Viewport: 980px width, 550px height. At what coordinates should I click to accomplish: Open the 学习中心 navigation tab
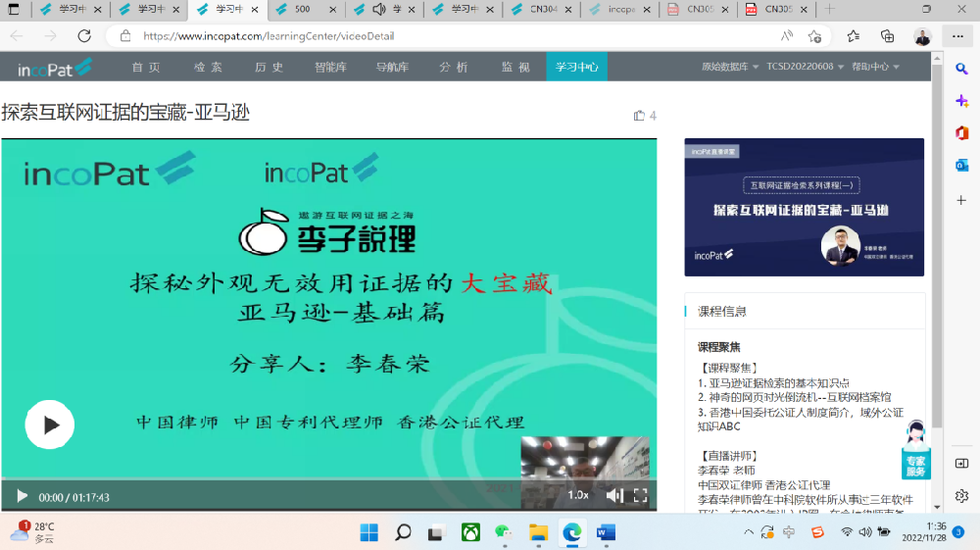click(576, 68)
